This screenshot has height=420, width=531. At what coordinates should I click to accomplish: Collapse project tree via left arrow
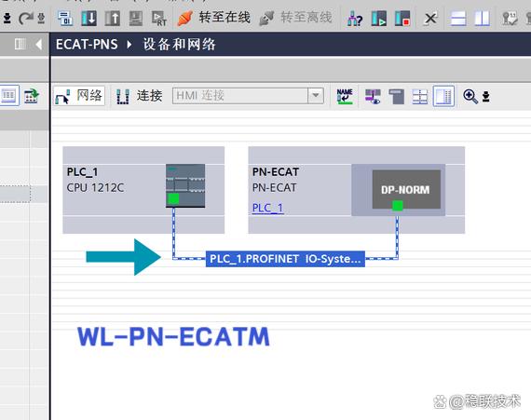coord(38,44)
